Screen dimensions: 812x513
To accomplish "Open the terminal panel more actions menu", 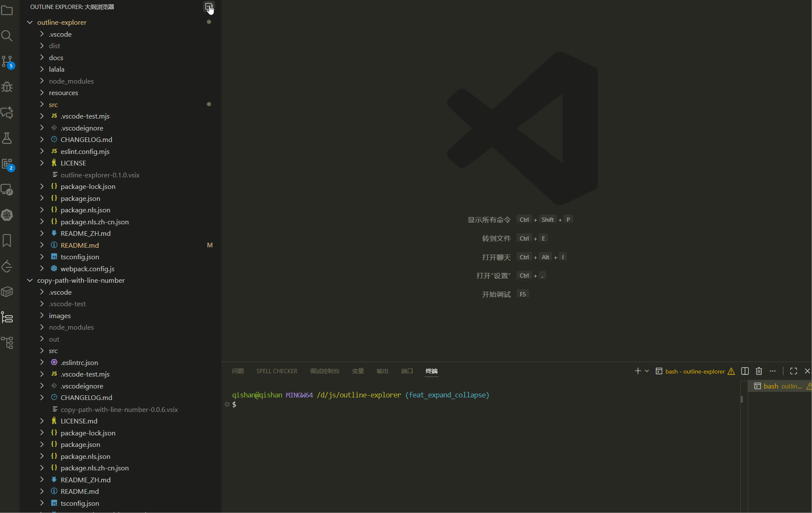I will coord(773,371).
